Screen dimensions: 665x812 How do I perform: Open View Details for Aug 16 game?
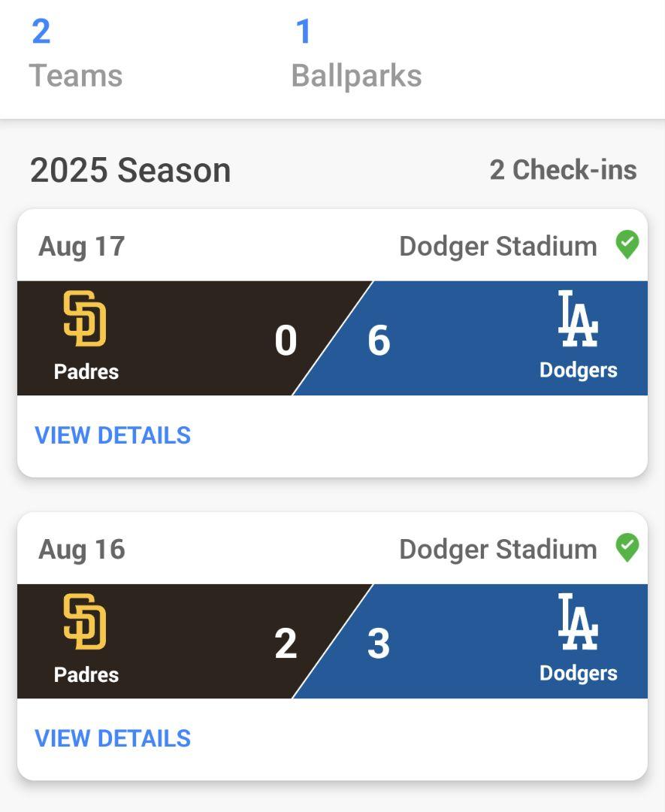pos(113,738)
